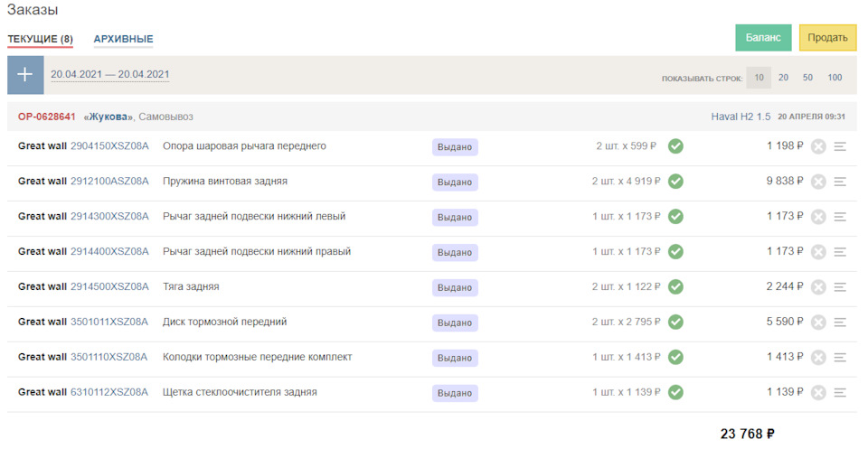Expand menu for Рычаг нижний правый row
The width and height of the screenshot is (868, 449).
(840, 252)
